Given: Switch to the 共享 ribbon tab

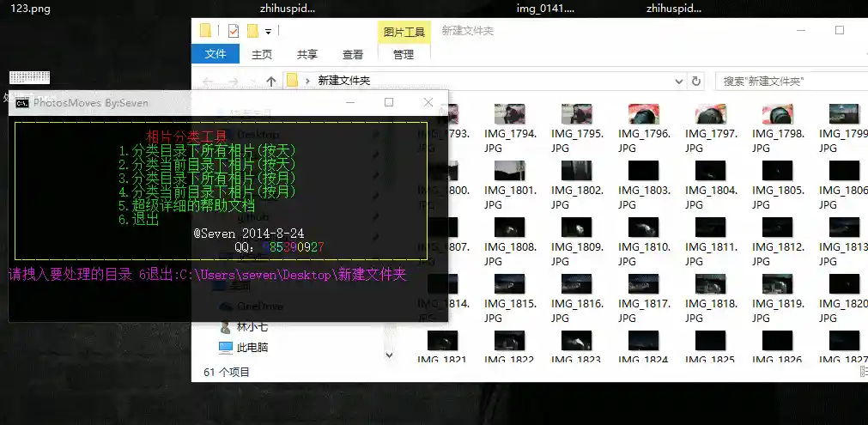Looking at the screenshot, I should pos(307,54).
